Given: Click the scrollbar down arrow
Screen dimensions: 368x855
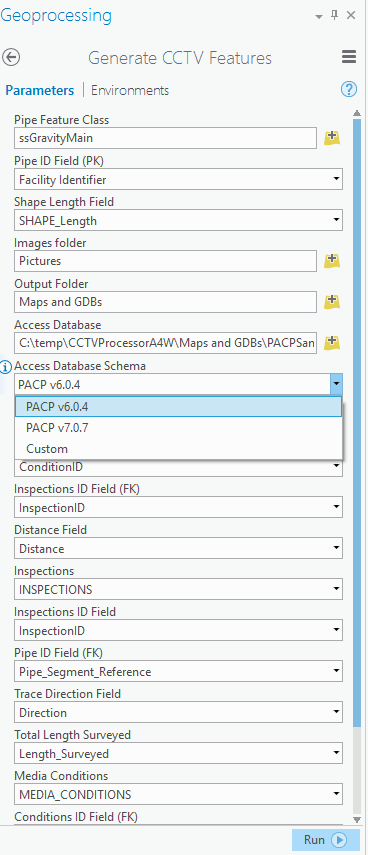Looking at the screenshot, I should 357,820.
